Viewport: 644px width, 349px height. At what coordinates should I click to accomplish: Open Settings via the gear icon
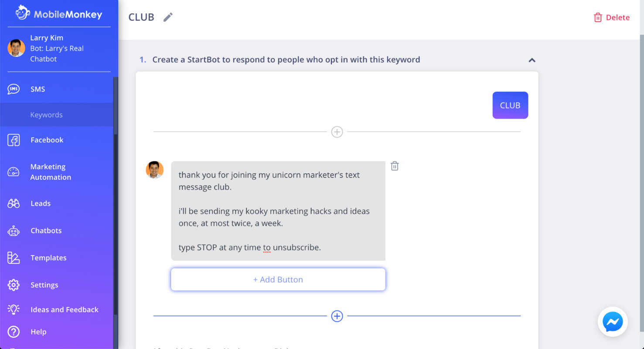point(14,284)
